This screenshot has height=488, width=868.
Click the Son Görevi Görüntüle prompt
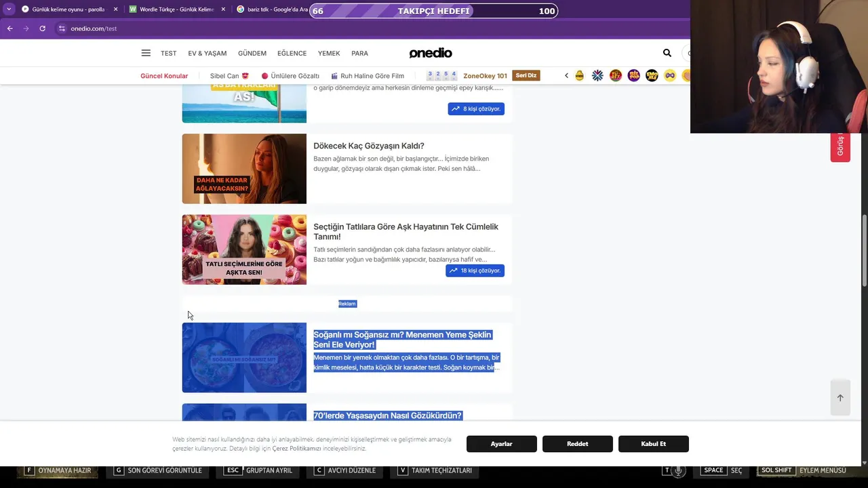click(158, 470)
